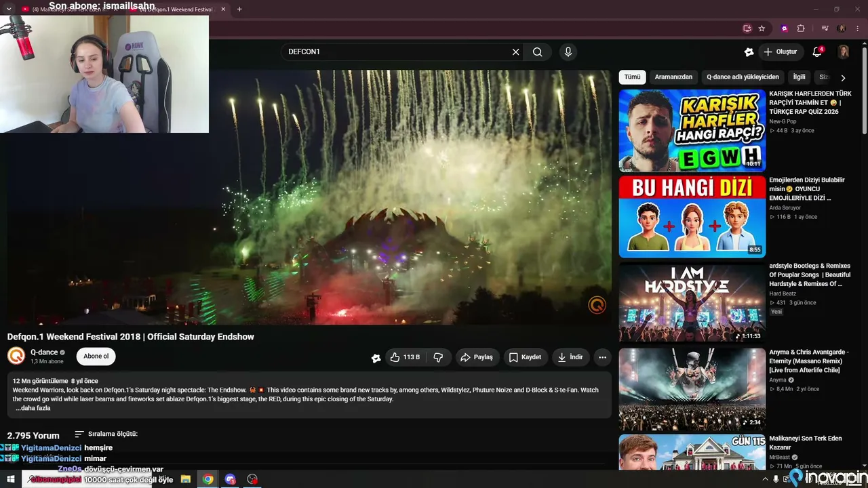Open the Windows Start menu
The height and width of the screenshot is (488, 868).
pyautogui.click(x=10, y=479)
